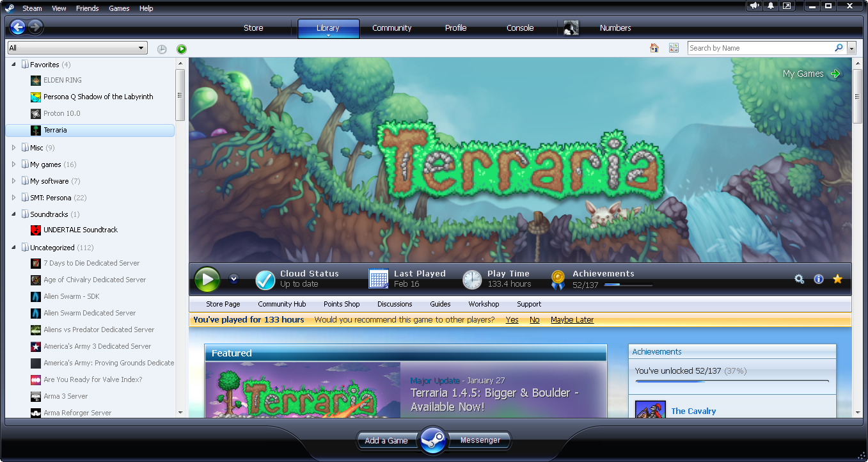
Task: Go back with the blue arrow button
Action: 18,27
